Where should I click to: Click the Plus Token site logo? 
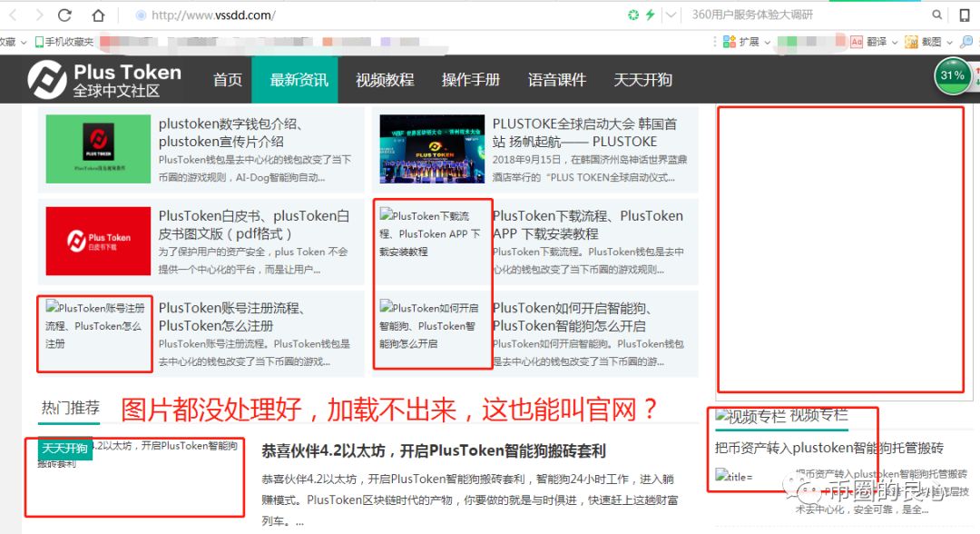104,79
